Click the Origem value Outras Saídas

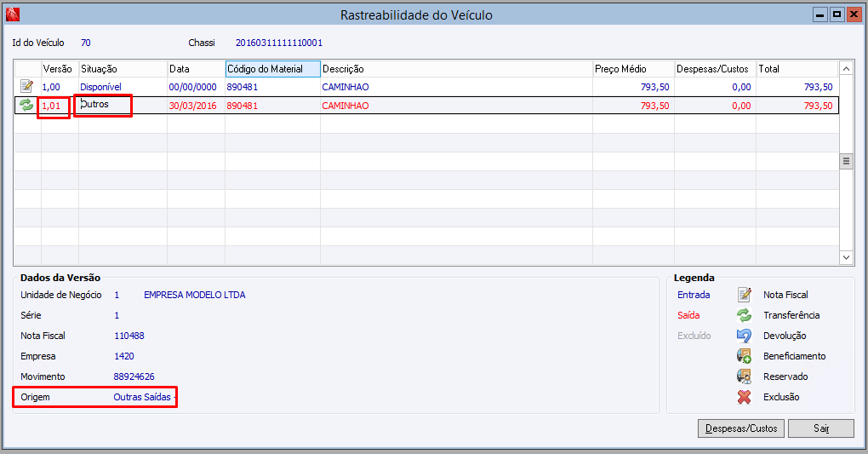pos(142,397)
